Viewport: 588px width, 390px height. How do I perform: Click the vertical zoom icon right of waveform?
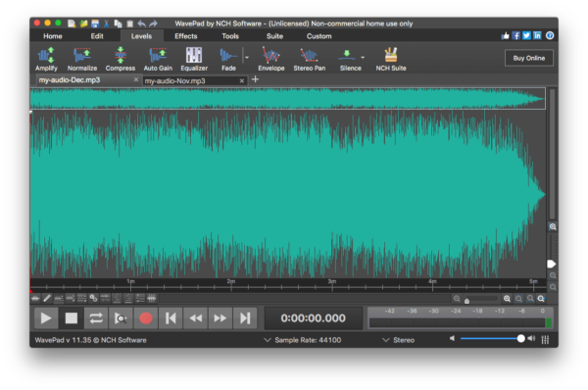pyautogui.click(x=553, y=226)
